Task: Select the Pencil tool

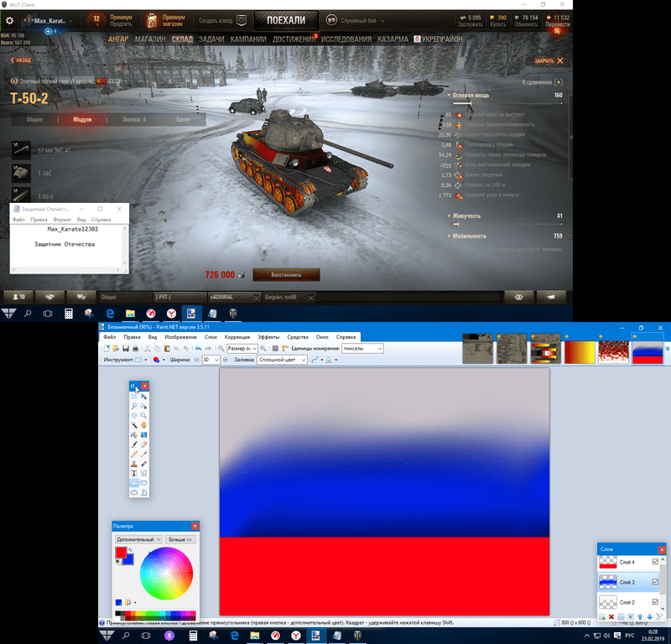Action: pyautogui.click(x=134, y=454)
